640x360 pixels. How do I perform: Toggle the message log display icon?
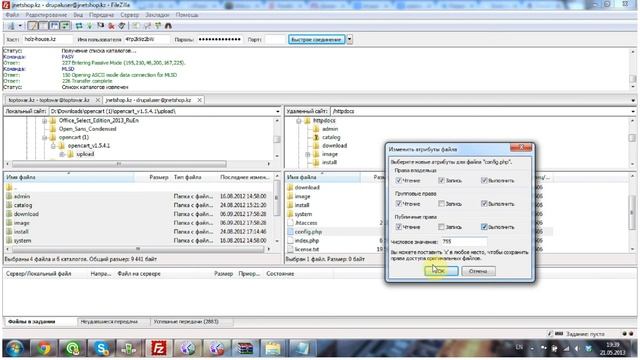click(x=33, y=26)
